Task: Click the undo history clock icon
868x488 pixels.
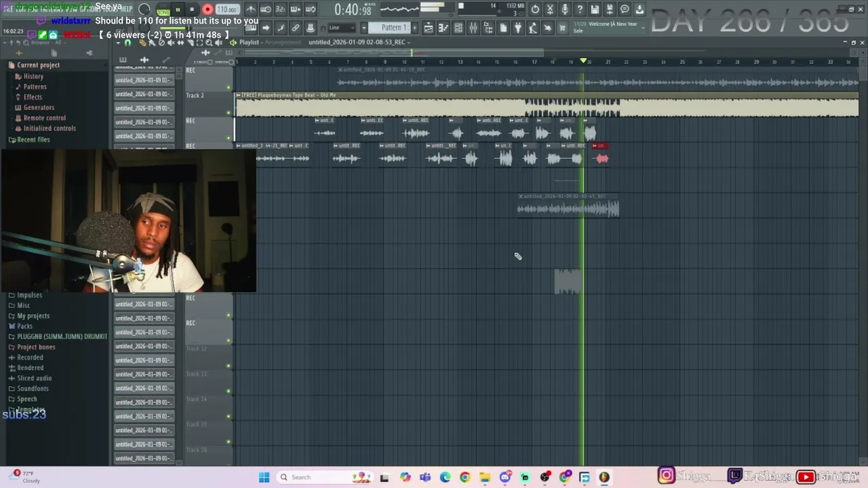Action: (x=535, y=9)
